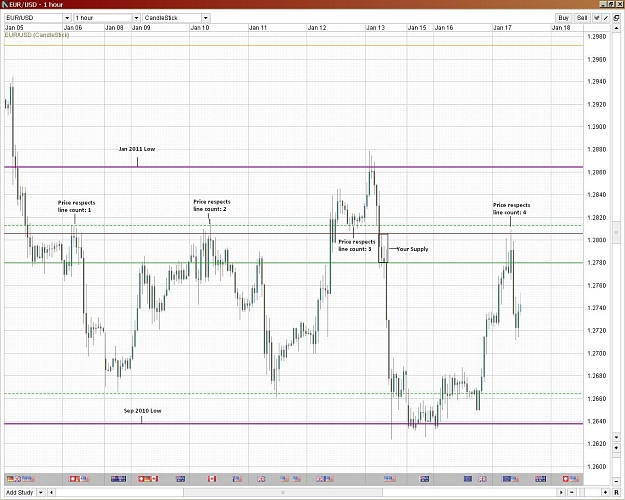Reset chart zoom with R button
This screenshot has width=625, height=500.
[617, 493]
